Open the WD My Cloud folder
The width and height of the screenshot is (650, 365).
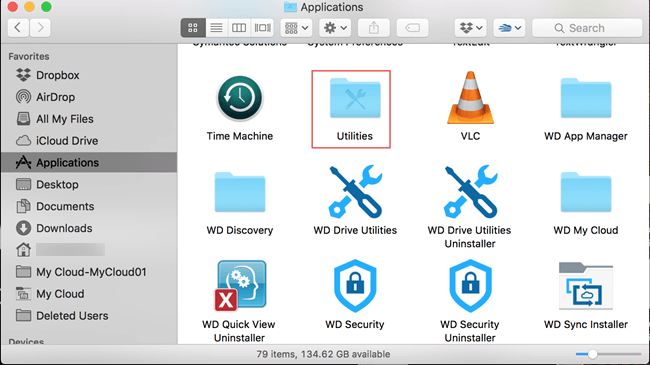point(586,192)
